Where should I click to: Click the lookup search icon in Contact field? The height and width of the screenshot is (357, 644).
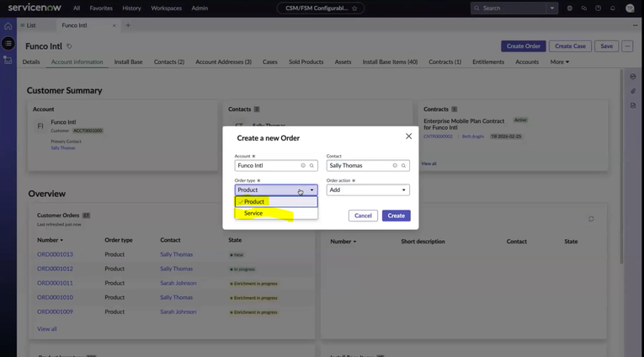404,166
